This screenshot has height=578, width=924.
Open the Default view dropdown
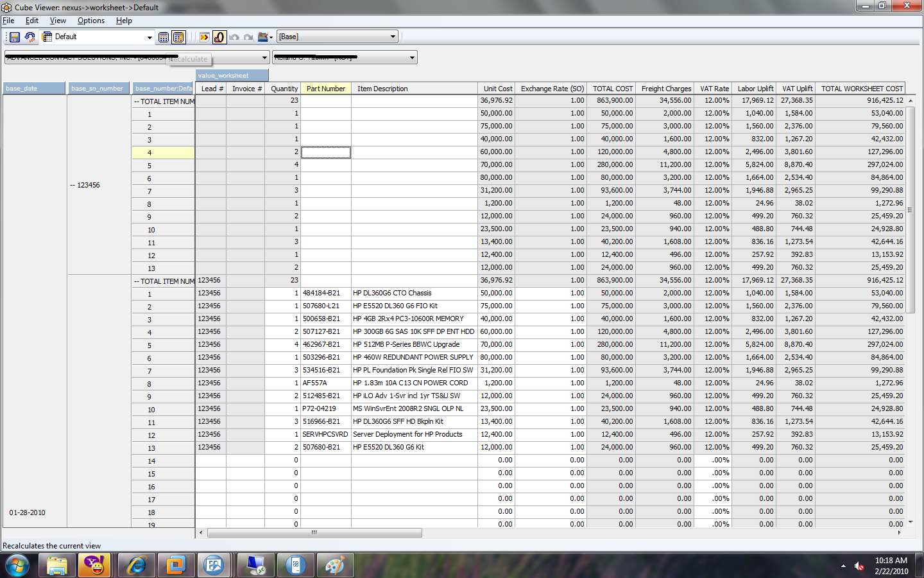click(x=150, y=37)
